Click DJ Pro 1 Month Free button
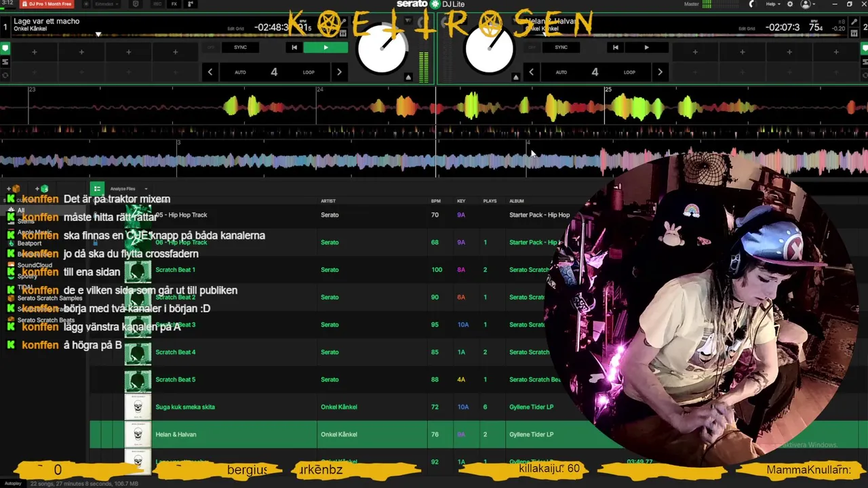This screenshot has height=488, width=868. pyautogui.click(x=47, y=4)
